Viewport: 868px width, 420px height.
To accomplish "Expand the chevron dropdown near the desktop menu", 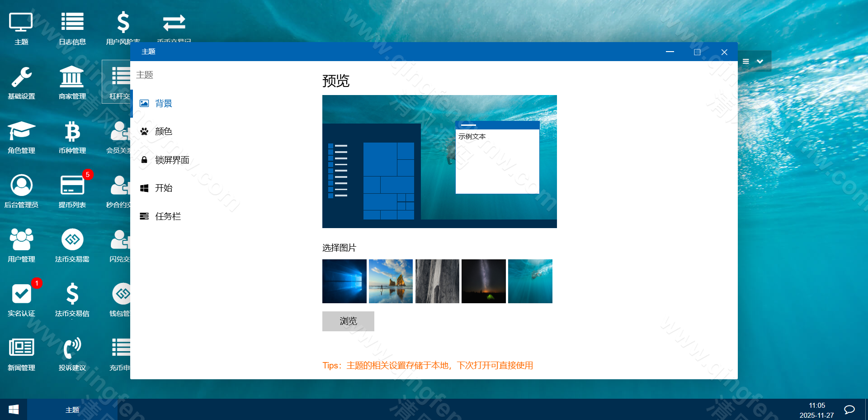I will pyautogui.click(x=760, y=61).
